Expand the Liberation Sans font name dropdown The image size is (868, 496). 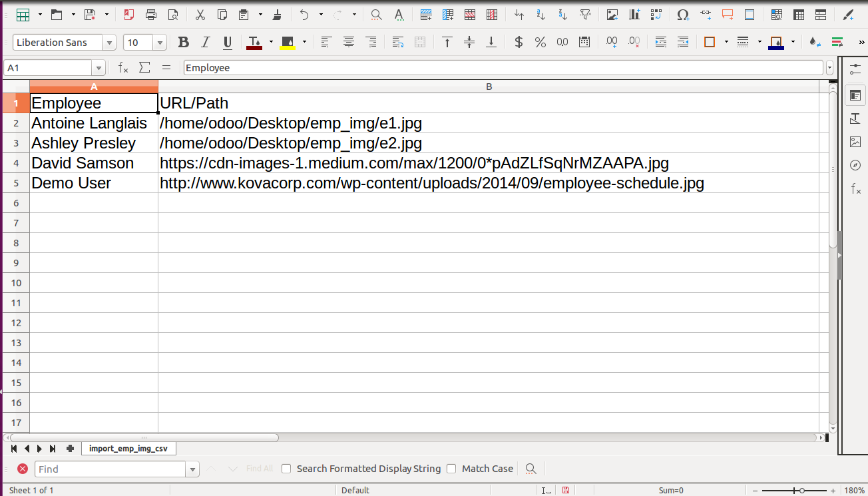(109, 43)
